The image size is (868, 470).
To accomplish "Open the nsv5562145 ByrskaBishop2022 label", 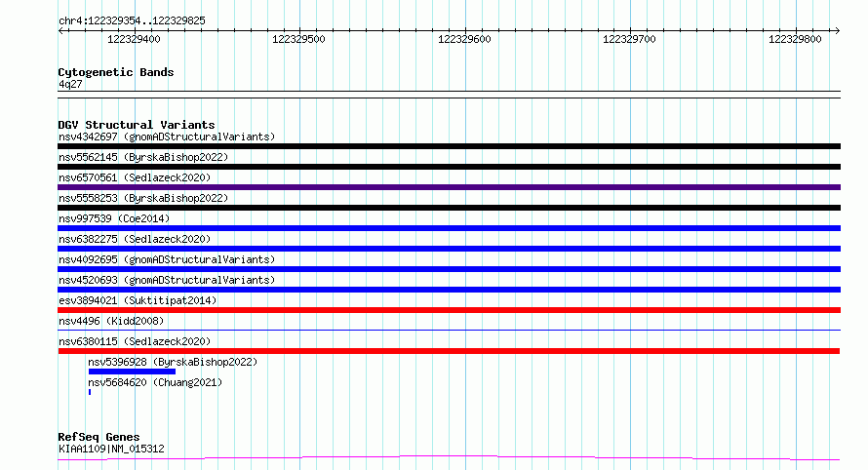I will [x=143, y=157].
